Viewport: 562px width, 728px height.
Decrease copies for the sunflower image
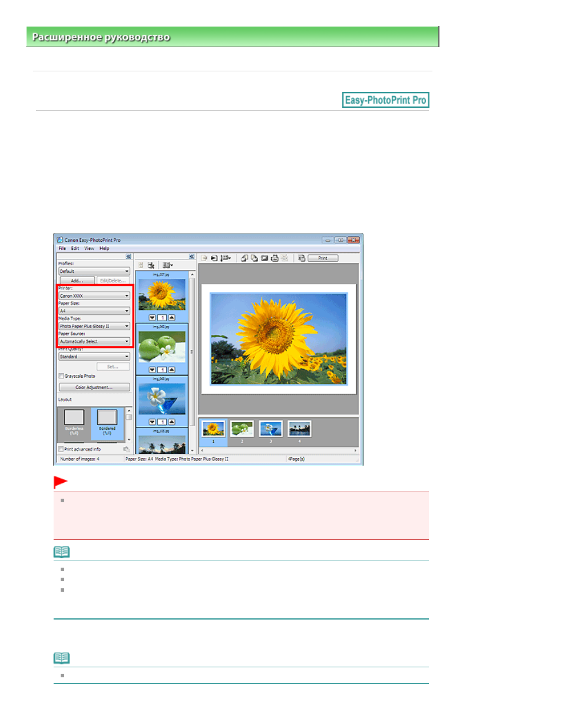pyautogui.click(x=152, y=318)
